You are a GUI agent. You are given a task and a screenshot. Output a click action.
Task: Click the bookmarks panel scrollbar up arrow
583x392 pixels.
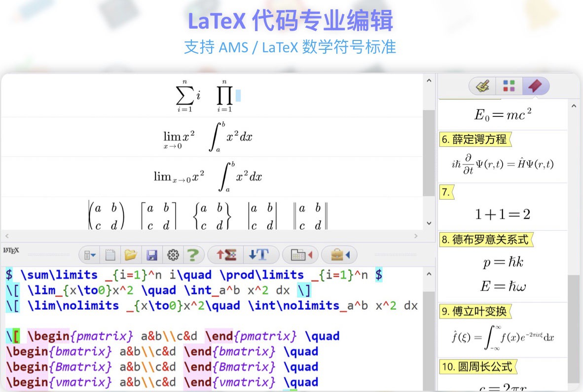pos(573,106)
